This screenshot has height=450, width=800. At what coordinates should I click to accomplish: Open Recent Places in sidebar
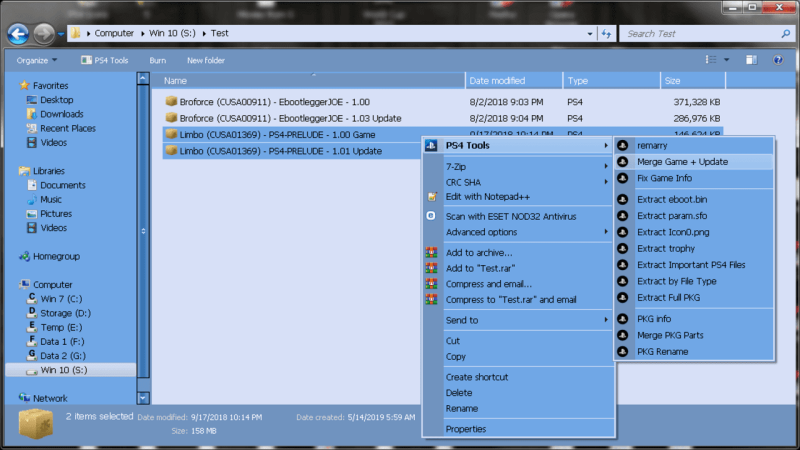(61, 129)
